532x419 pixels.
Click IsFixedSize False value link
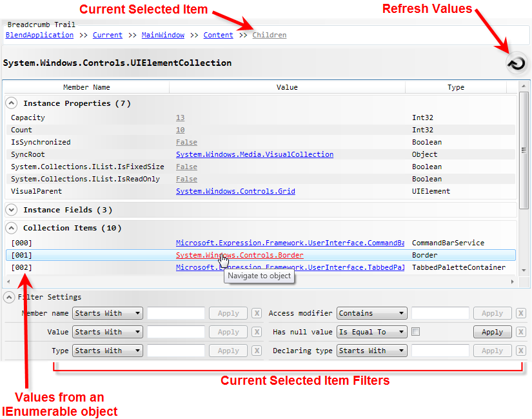186,167
